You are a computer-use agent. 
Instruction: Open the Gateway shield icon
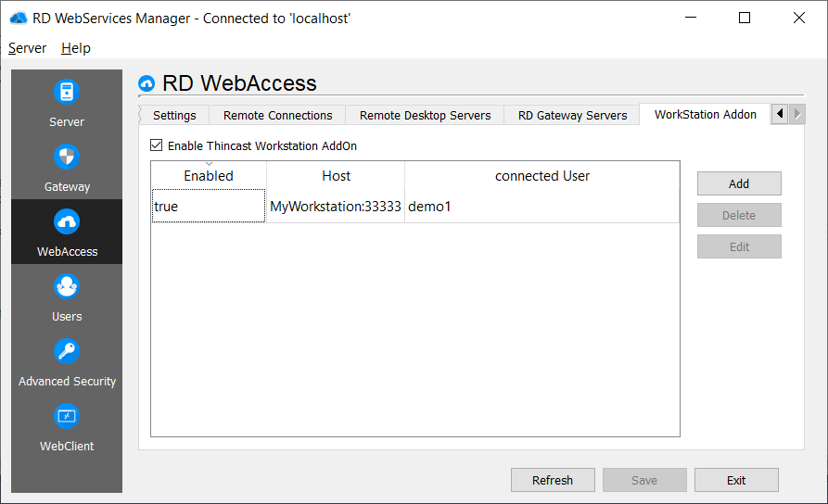67,157
